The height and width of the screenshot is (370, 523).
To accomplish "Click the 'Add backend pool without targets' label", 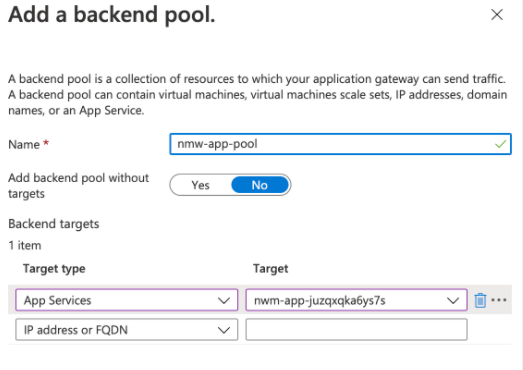I will pos(78,186).
